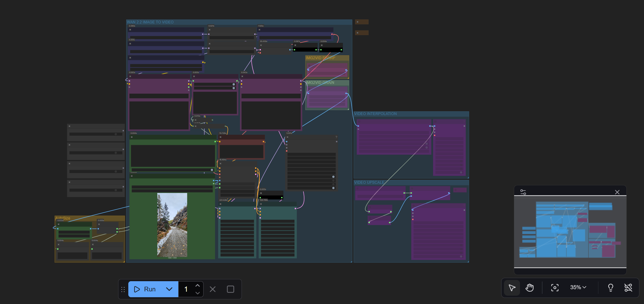This screenshot has width=644, height=304.
Task: Open the 35% zoom level dropdown
Action: pyautogui.click(x=578, y=287)
